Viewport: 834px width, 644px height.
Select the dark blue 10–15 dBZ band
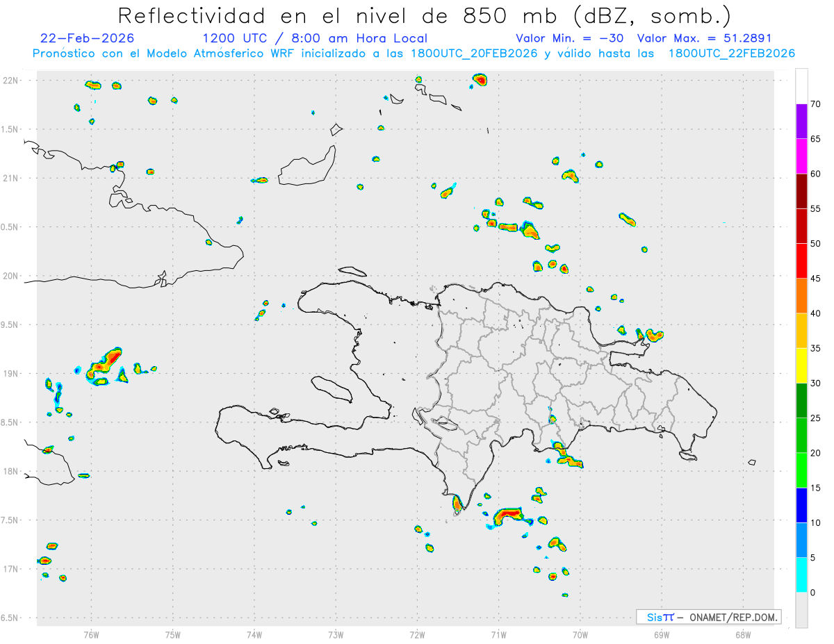click(801, 505)
